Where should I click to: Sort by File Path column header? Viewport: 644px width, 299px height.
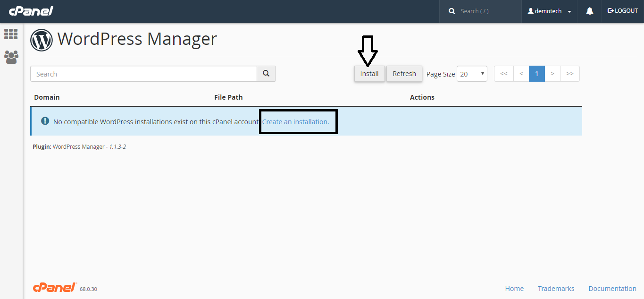(x=228, y=97)
